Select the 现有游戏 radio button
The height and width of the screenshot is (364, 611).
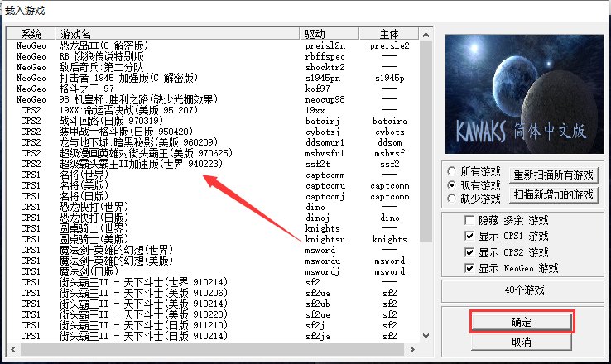452,185
